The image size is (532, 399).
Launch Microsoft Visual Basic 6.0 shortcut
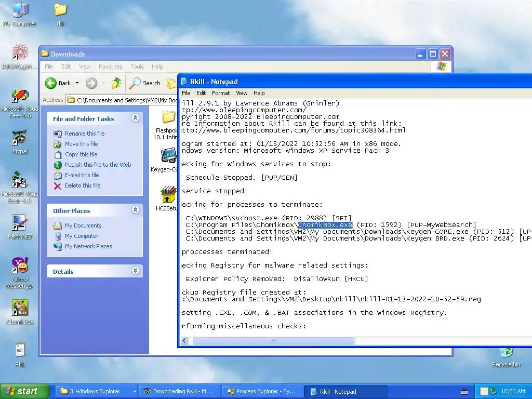pyautogui.click(x=20, y=189)
